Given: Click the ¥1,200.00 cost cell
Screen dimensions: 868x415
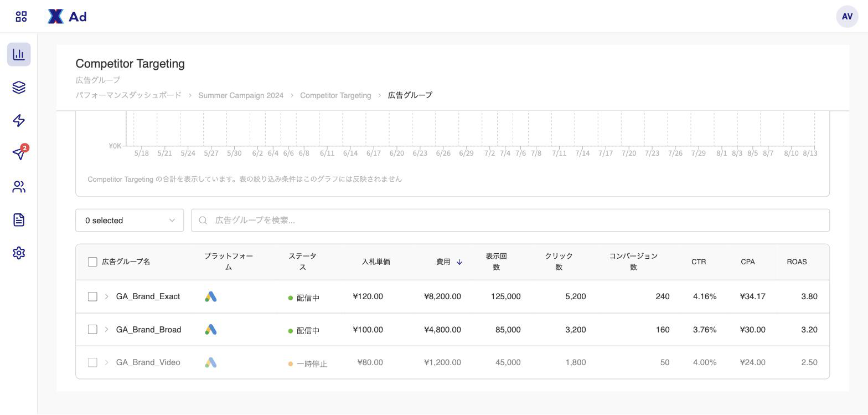Looking at the screenshot, I should pos(442,362).
